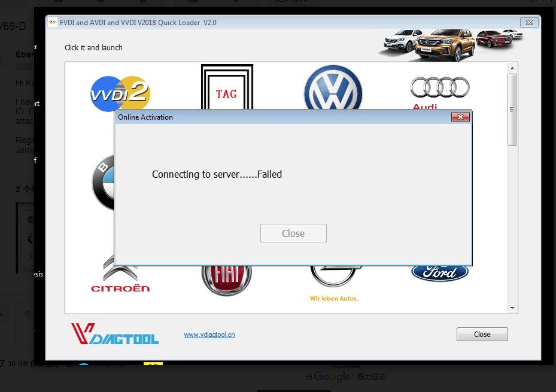Click the VDIAGTOOL brand logo
The width and height of the screenshot is (556, 392).
pos(115,333)
